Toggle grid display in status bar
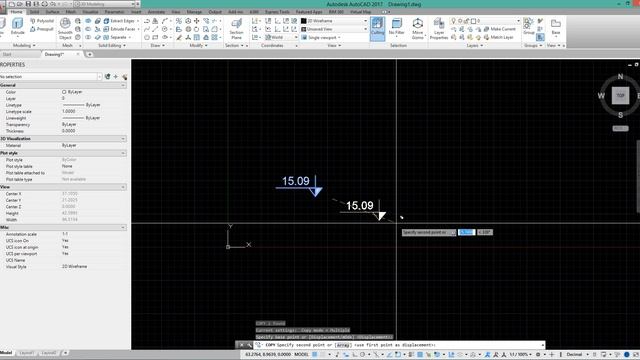This screenshot has width=640, height=360. point(315,354)
